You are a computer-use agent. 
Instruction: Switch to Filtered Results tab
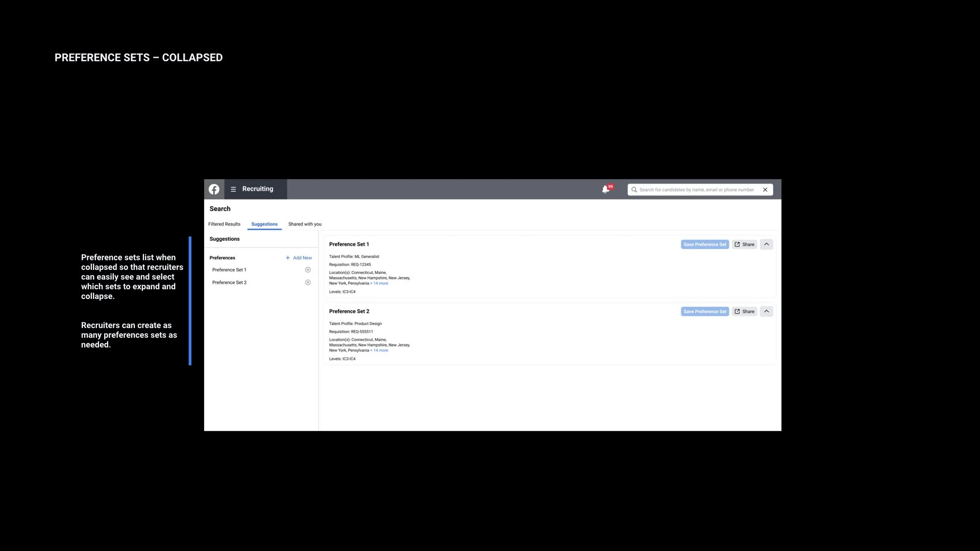click(224, 224)
